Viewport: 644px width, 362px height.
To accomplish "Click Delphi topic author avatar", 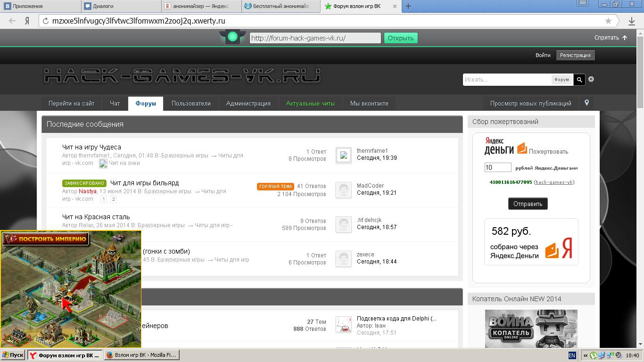I will tap(344, 324).
